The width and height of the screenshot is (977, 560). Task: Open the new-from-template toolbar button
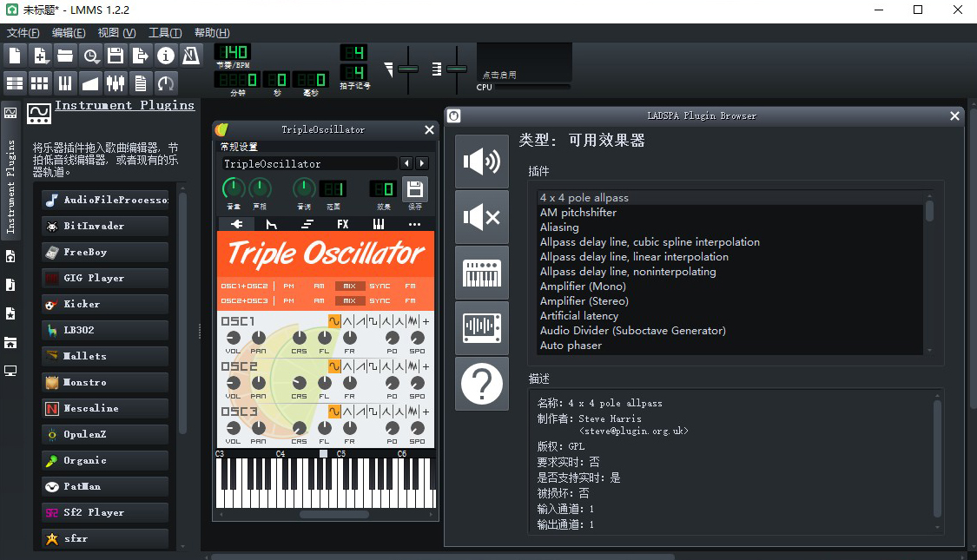(40, 56)
